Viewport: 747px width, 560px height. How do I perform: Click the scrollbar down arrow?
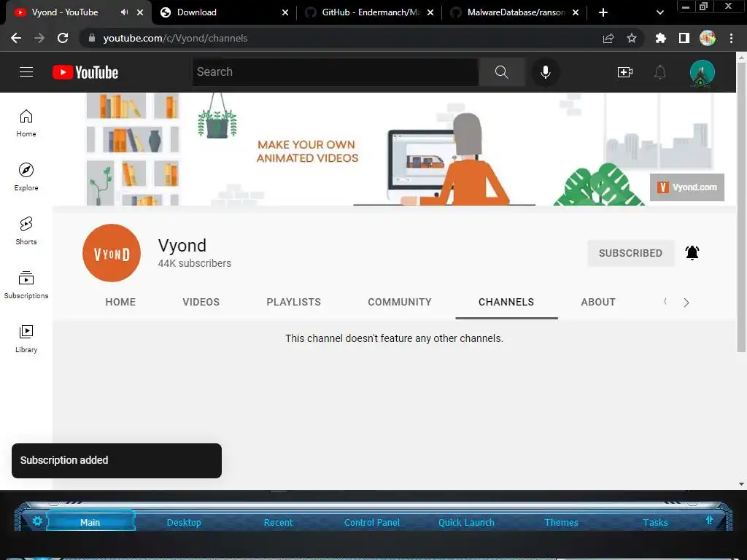coord(741,484)
